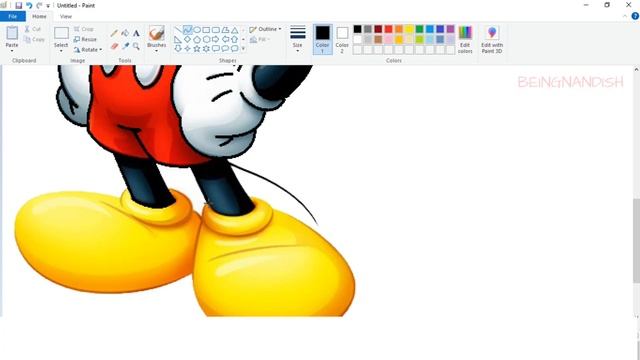The image size is (640, 360).
Task: Switch to the View tab
Action: point(66,16)
